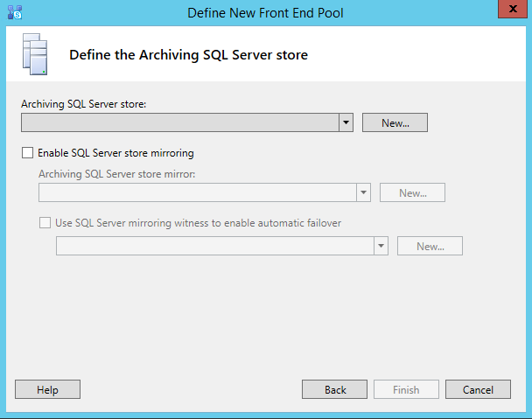This screenshot has height=419, width=532.
Task: Click inside the Archiving SQL Server store field
Action: (179, 123)
